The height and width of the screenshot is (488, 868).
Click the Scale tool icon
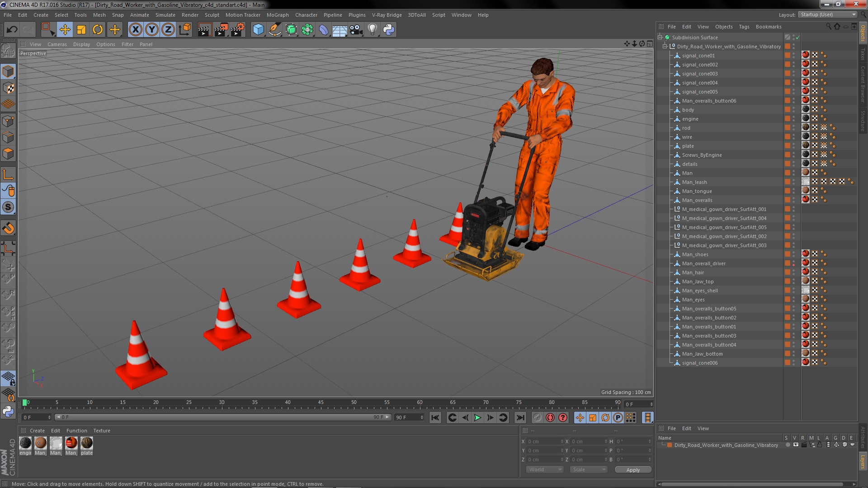81,30
